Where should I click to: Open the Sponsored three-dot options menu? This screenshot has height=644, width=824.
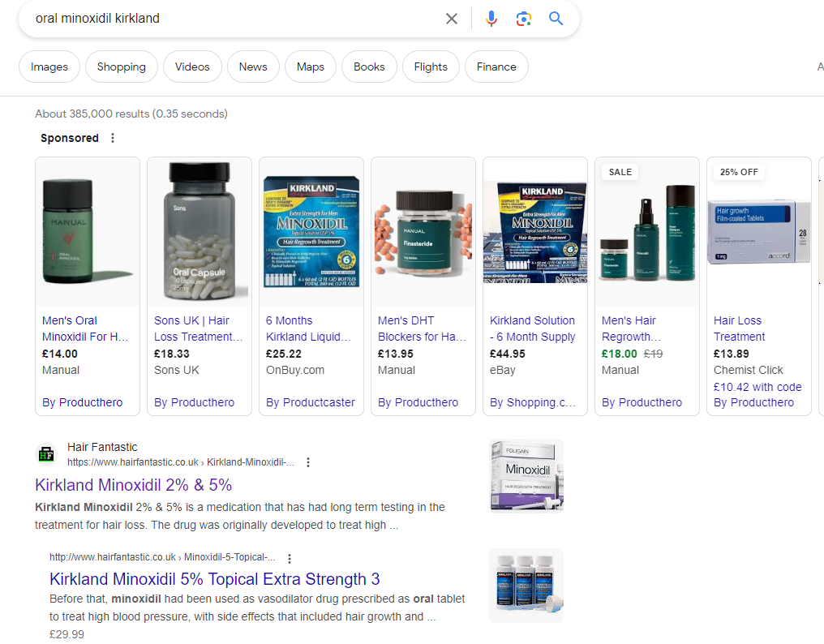pos(113,138)
